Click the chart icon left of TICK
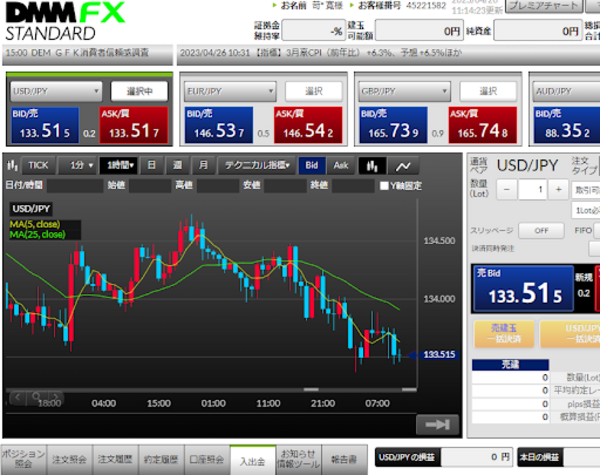This screenshot has width=600, height=475. 12,165
